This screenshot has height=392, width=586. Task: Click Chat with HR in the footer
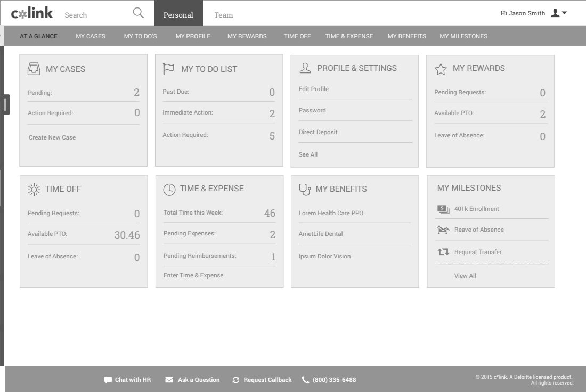128,380
